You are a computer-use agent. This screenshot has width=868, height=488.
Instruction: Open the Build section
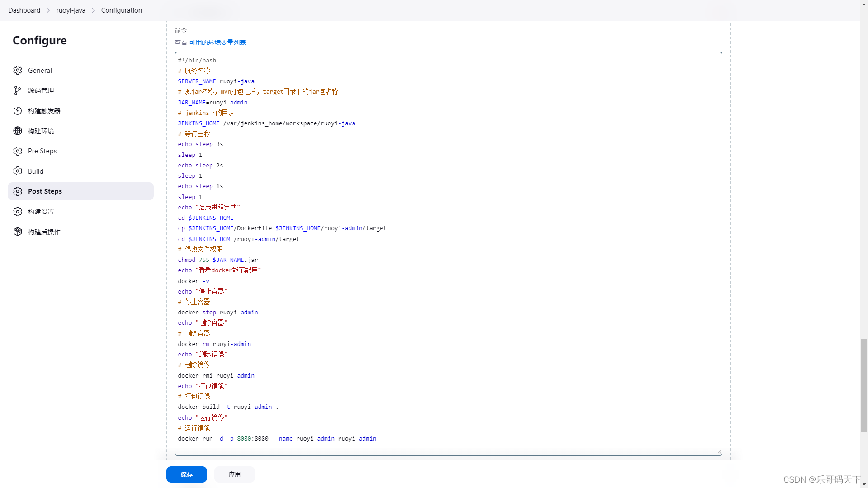point(80,171)
